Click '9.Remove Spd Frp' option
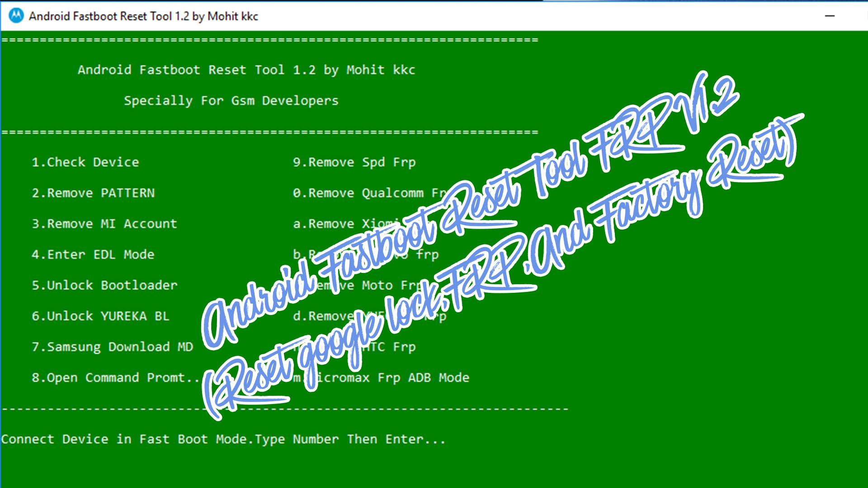Screen dimensions: 868x488 [354, 162]
